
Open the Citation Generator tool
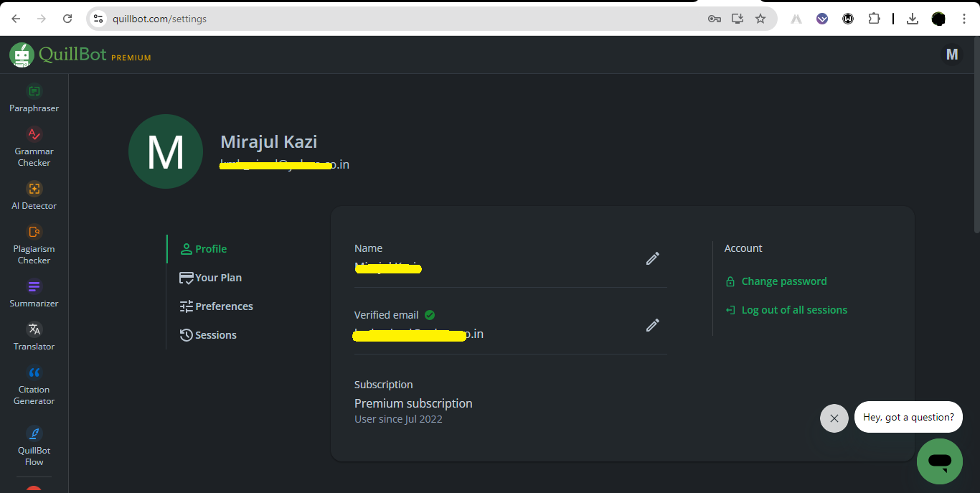point(34,385)
